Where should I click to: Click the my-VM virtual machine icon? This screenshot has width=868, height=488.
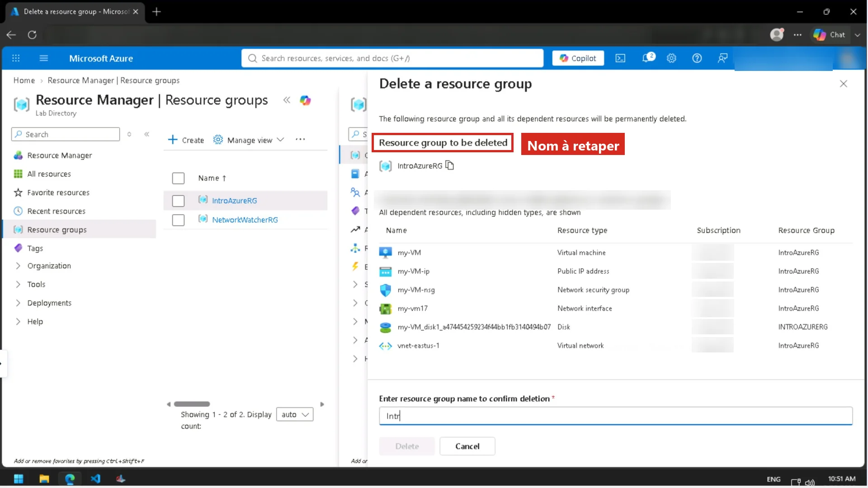point(386,253)
